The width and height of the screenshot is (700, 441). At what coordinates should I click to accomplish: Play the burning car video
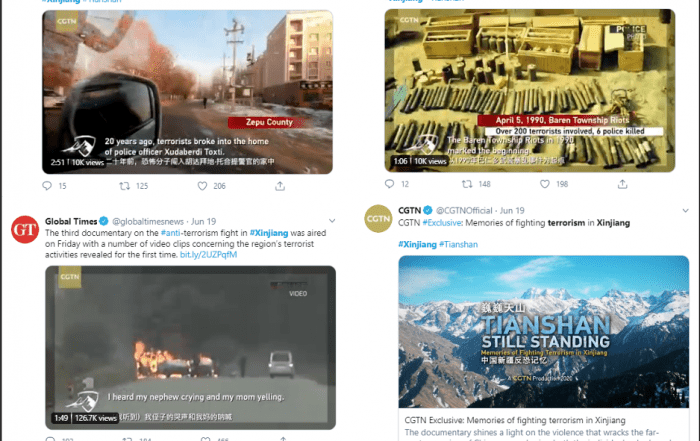(x=190, y=348)
